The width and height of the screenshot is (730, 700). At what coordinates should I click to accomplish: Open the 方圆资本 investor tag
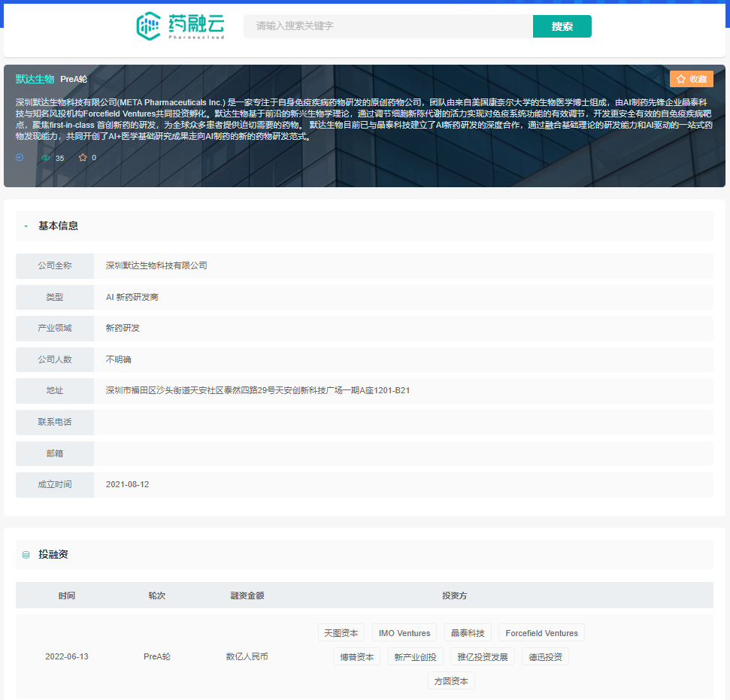point(451,681)
